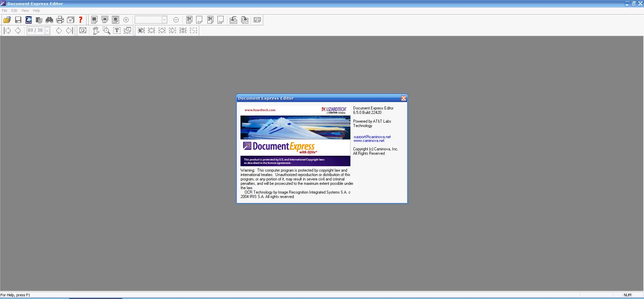Screen dimensions: 644x299
Task: Open help via the red question mark
Action: click(x=80, y=20)
